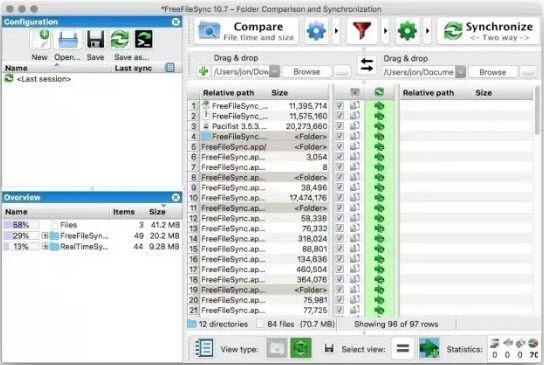Toggle the create-right green arrow view filter
The width and height of the screenshot is (544, 365).
(429, 348)
